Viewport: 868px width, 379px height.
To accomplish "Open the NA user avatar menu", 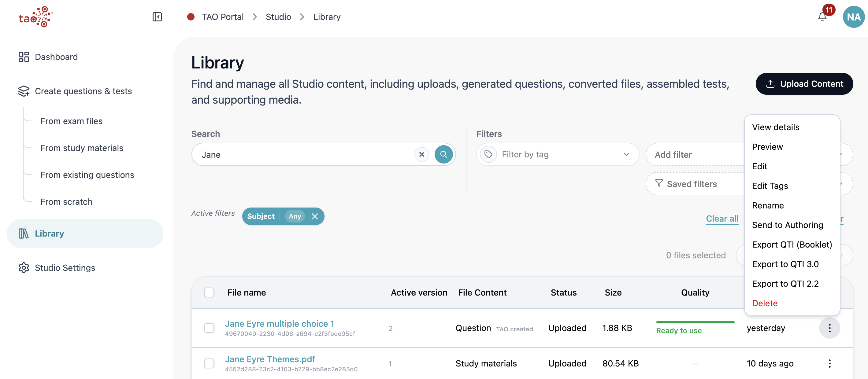I will click(853, 17).
